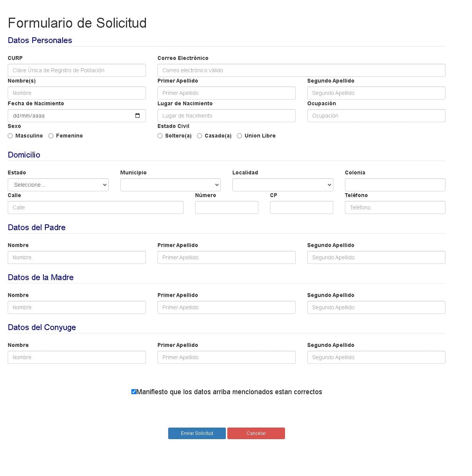Select Union Libre marital status

pyautogui.click(x=240, y=136)
